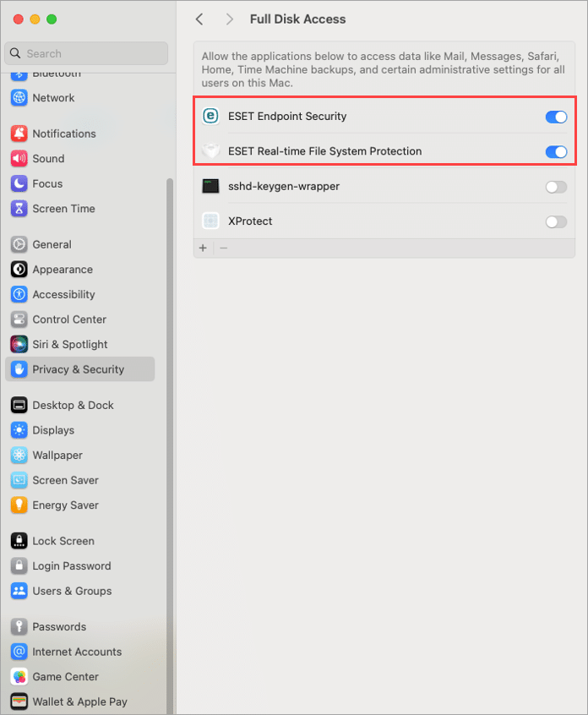
Task: Click the Desktop & Dock icon
Action: (x=19, y=405)
